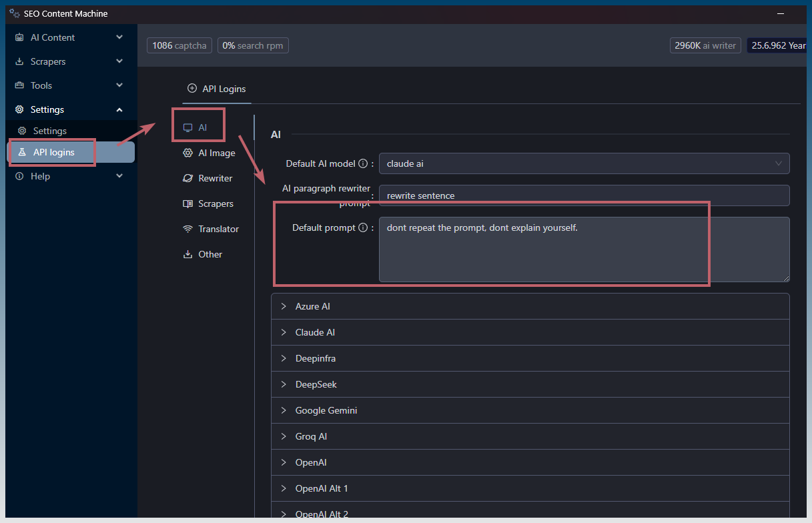The height and width of the screenshot is (523, 812).
Task: Expand the Deepinfra section
Action: (530, 358)
